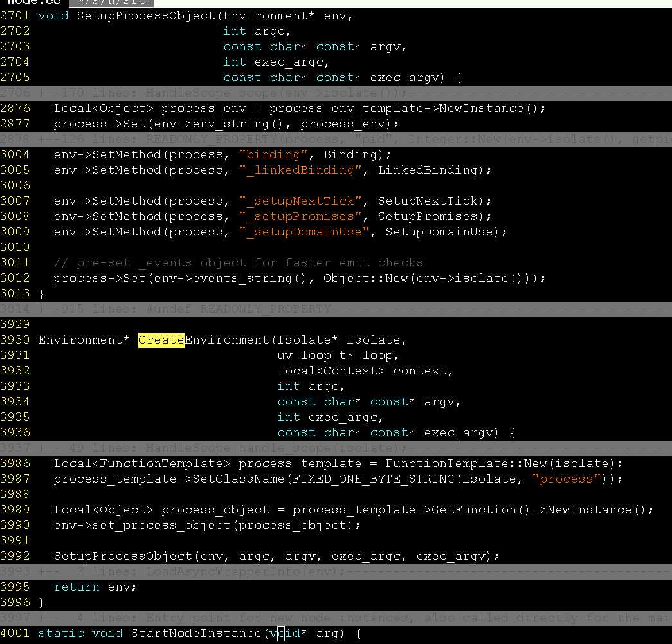The height and width of the screenshot is (644, 672).
Task: Click 'SetupDomainUse);' argument on line 3009
Action: click(x=446, y=232)
